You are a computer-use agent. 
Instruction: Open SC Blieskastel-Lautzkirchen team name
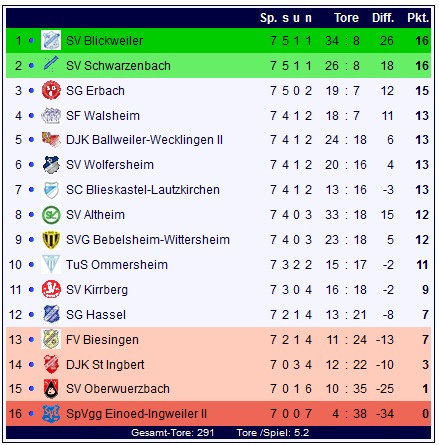coord(143,190)
